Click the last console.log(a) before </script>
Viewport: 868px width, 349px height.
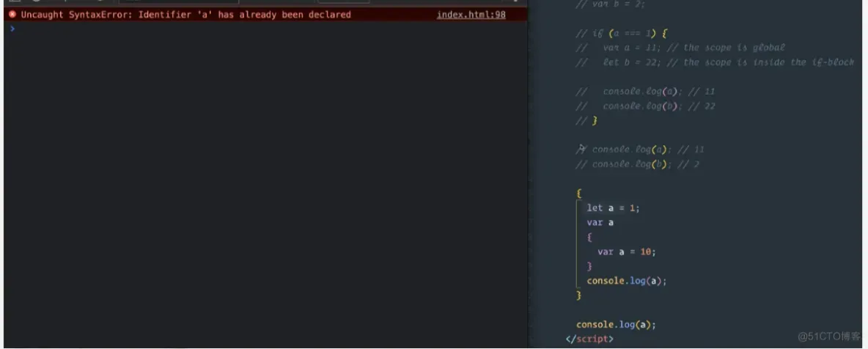coord(616,325)
